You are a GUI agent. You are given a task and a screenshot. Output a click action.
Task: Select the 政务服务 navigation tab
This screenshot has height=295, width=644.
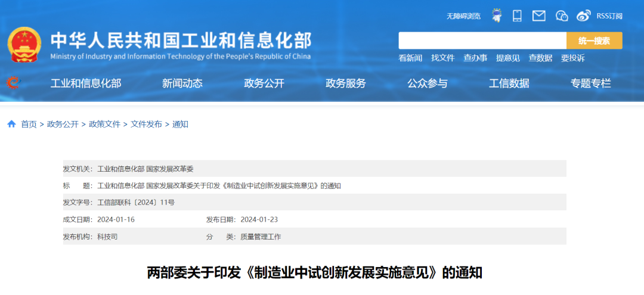coord(345,83)
